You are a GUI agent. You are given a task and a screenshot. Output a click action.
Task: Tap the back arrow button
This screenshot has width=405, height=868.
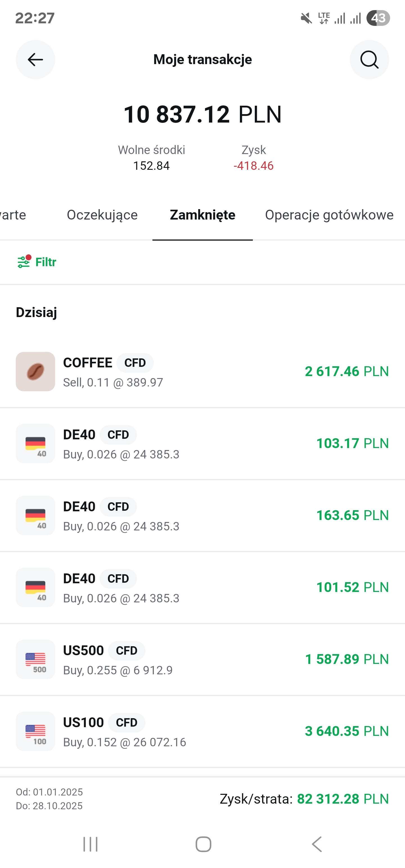35,60
